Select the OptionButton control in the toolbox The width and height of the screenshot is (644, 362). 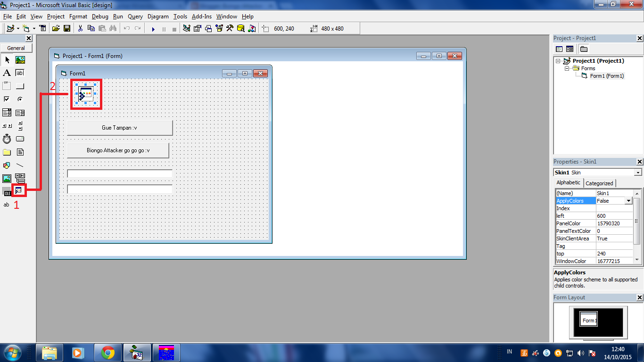tap(19, 99)
